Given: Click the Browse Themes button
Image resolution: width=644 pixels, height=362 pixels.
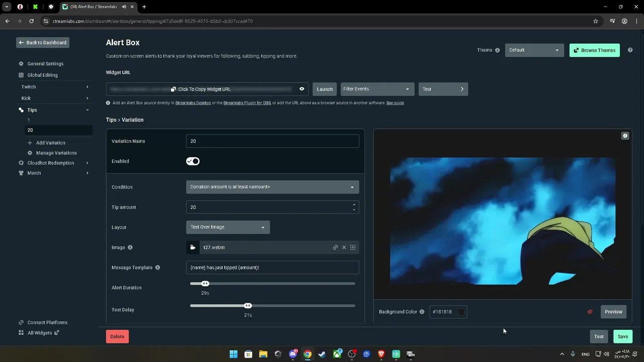Looking at the screenshot, I should click(594, 50).
